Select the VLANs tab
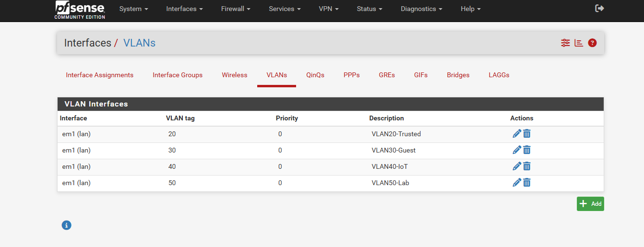The image size is (644, 247). pyautogui.click(x=277, y=75)
